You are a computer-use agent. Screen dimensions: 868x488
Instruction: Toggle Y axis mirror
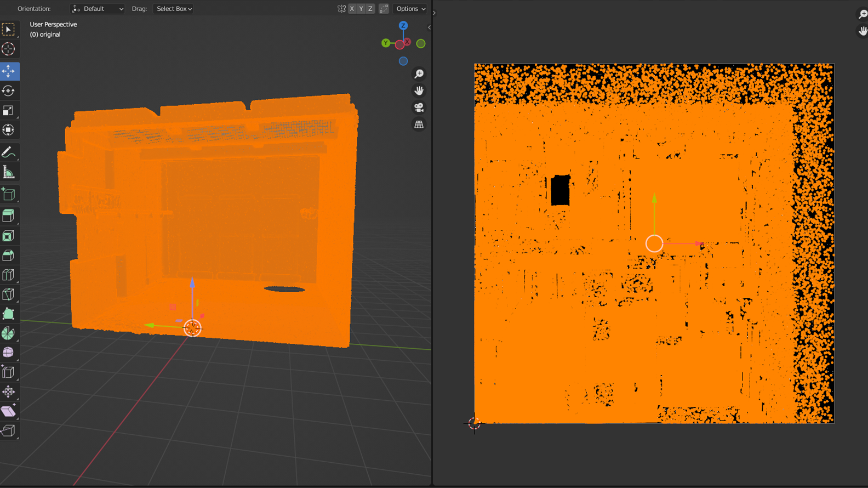pyautogui.click(x=361, y=9)
